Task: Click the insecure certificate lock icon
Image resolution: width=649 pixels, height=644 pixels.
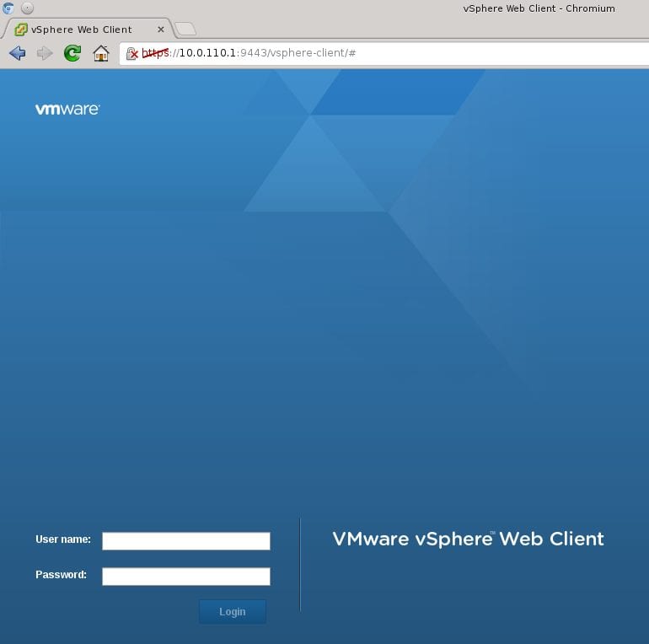Action: click(x=131, y=53)
